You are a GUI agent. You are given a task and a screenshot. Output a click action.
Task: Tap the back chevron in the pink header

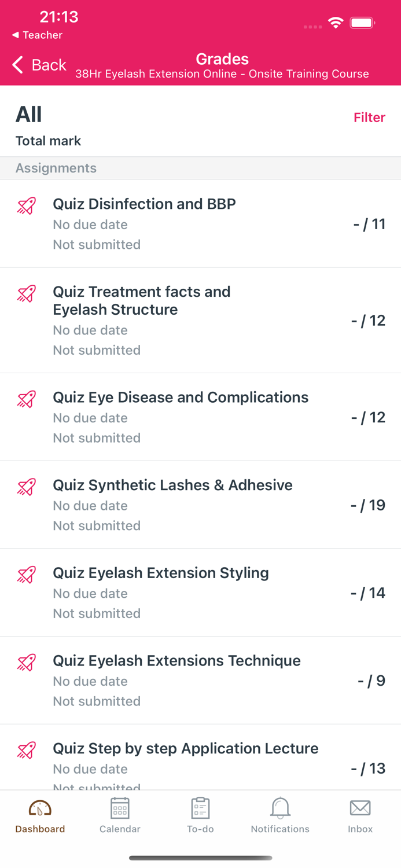pyautogui.click(x=16, y=65)
